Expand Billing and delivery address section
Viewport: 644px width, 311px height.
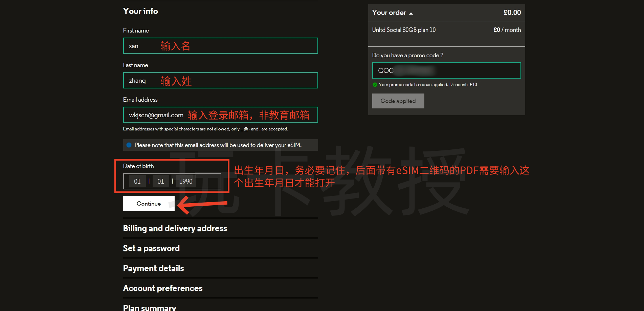pos(175,228)
